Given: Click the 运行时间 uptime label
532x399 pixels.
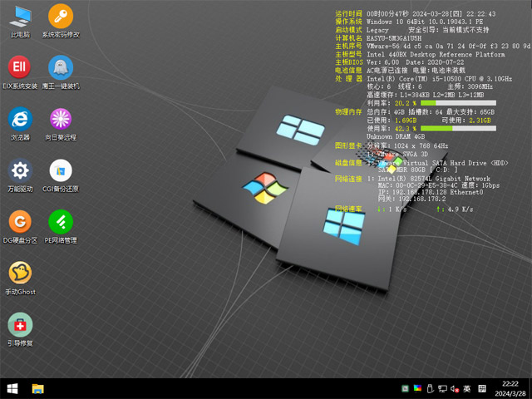Looking at the screenshot, I should (x=348, y=13).
